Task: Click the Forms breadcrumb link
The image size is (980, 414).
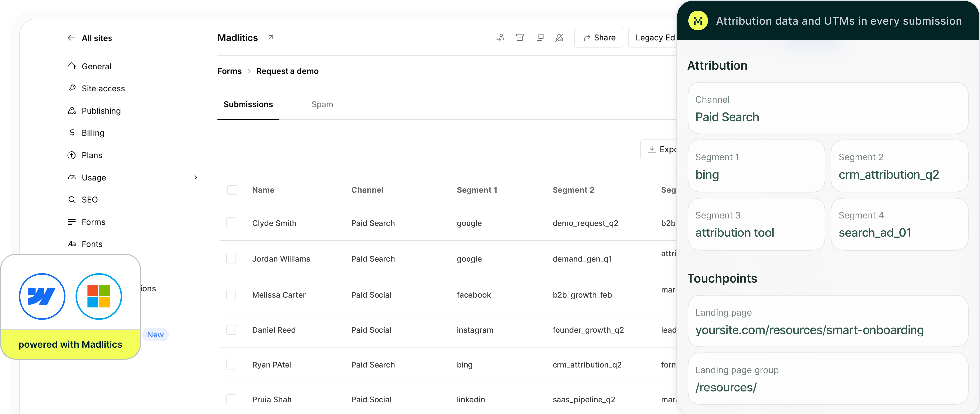Action: click(x=229, y=71)
